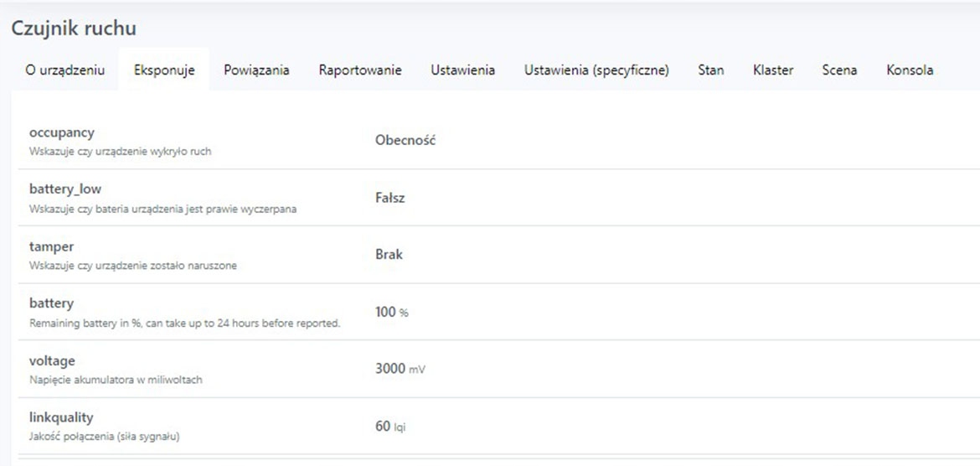The height and width of the screenshot is (466, 980).
Task: Show the Klaster tab
Action: point(773,70)
